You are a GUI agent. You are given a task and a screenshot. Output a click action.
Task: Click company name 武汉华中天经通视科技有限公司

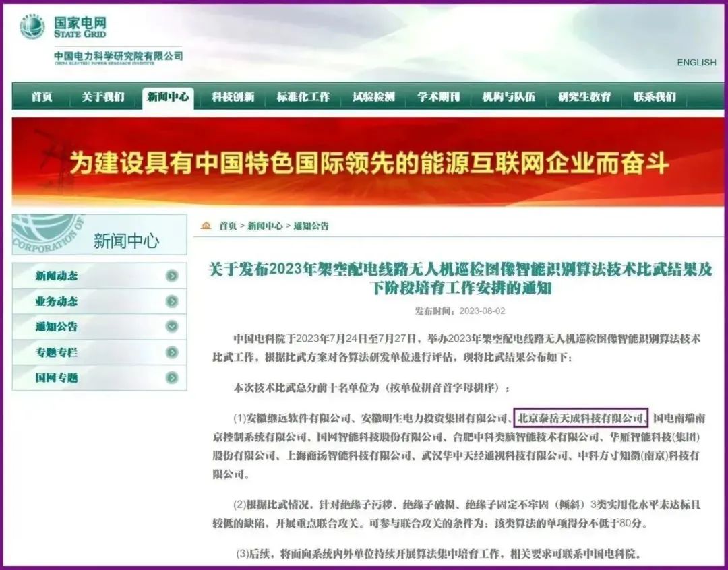pyautogui.click(x=495, y=456)
